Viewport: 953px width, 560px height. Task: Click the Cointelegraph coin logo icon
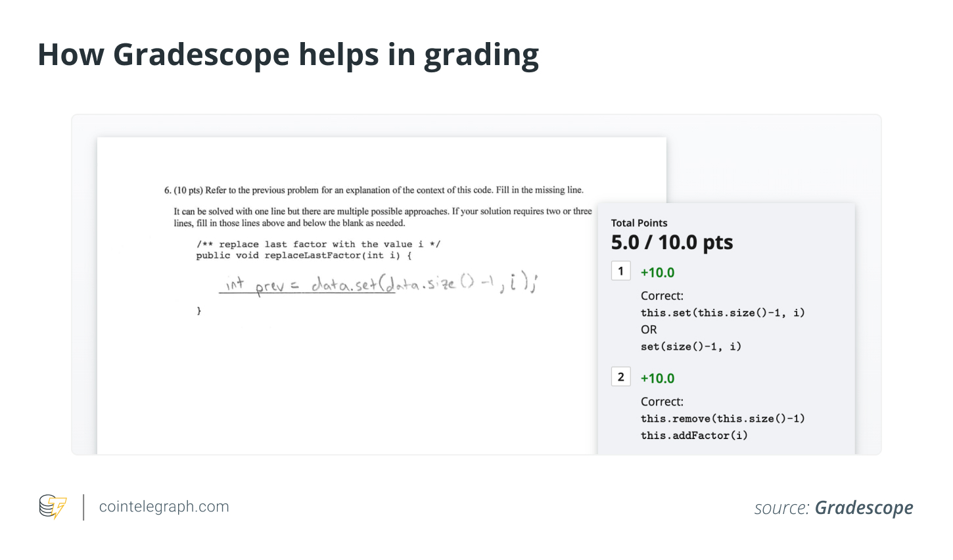click(x=53, y=507)
